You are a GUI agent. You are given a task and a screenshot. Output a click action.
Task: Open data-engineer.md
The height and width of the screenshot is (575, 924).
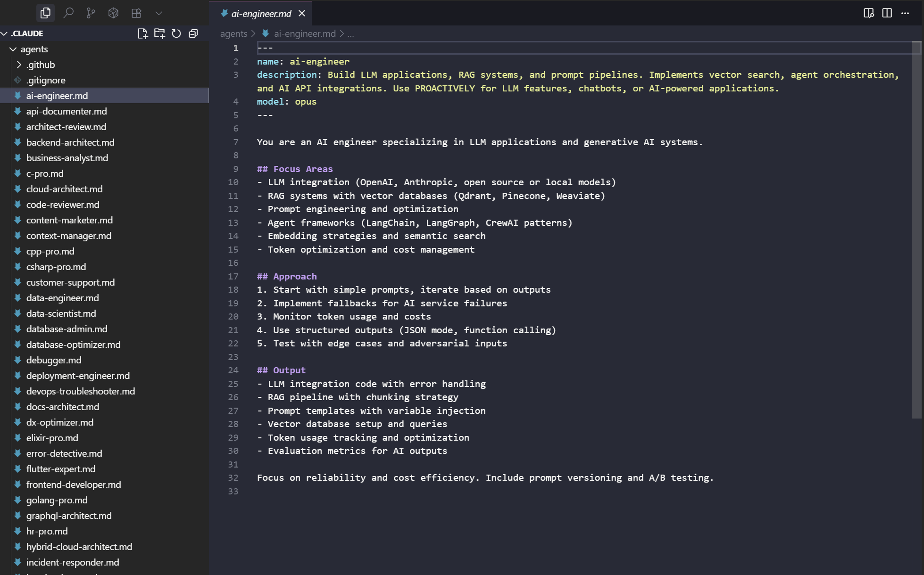tap(104, 298)
